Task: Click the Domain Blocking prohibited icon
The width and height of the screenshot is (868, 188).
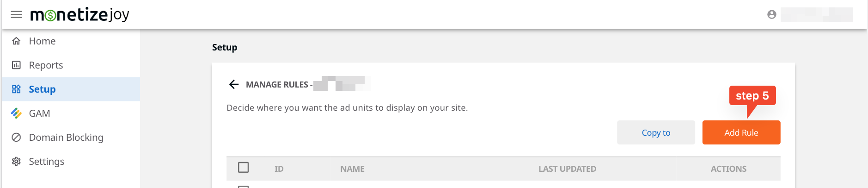Action: (x=16, y=138)
